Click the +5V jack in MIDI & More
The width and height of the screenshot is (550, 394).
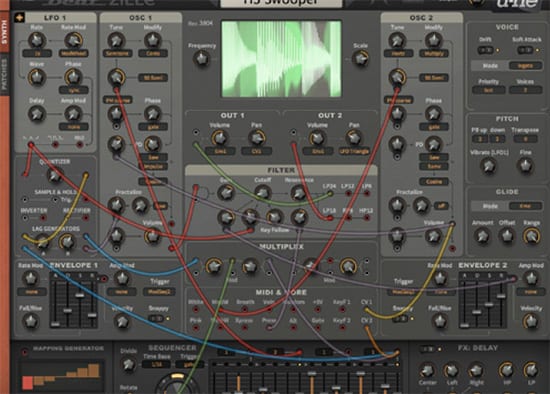pyautogui.click(x=317, y=309)
